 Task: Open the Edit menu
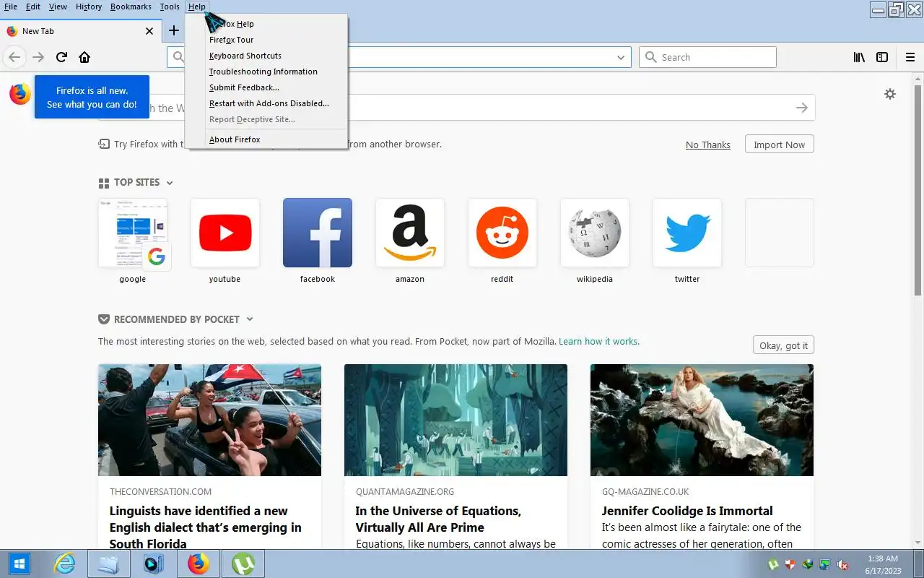pyautogui.click(x=33, y=7)
